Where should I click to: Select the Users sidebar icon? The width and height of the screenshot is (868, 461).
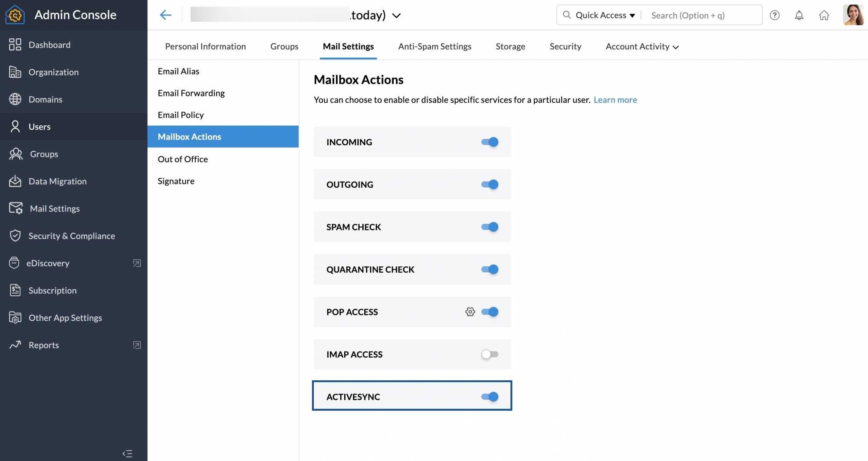pyautogui.click(x=16, y=126)
